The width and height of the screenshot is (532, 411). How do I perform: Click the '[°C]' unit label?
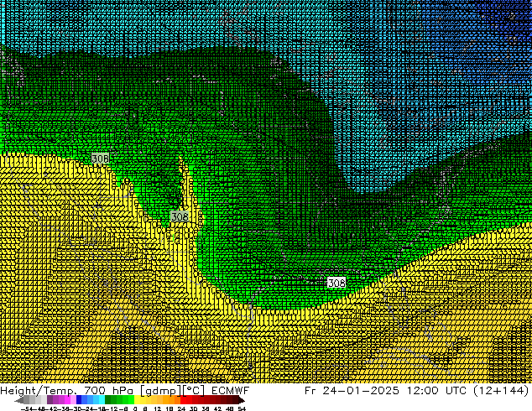coord(194,391)
